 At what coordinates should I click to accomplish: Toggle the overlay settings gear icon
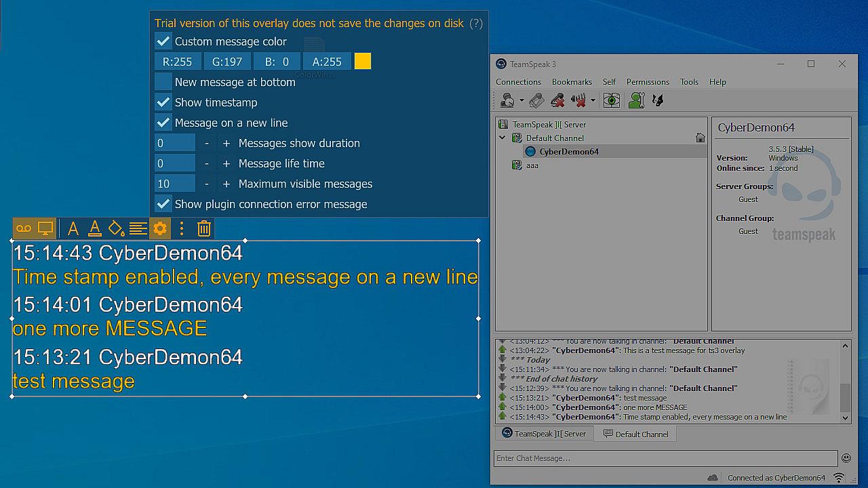[x=160, y=228]
